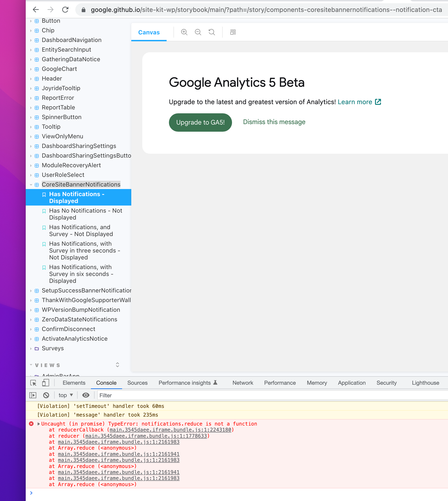Screen dimensions: 448x501
Task: Switch to the Sources tab
Action: click(x=137, y=383)
